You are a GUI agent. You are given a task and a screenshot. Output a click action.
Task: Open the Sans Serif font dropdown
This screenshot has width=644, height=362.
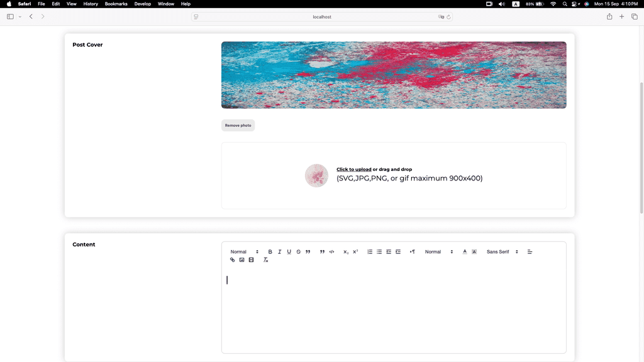tap(502, 251)
